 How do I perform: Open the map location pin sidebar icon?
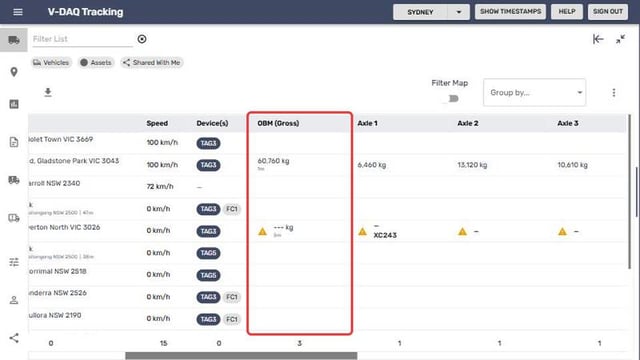pos(14,72)
